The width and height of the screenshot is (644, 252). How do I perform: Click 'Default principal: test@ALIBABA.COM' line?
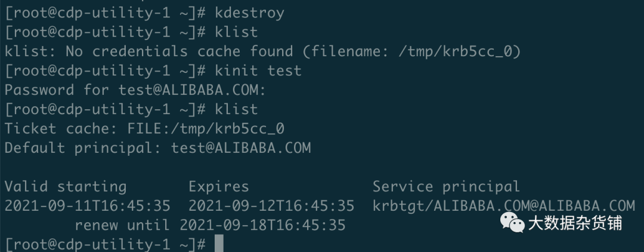click(x=157, y=147)
